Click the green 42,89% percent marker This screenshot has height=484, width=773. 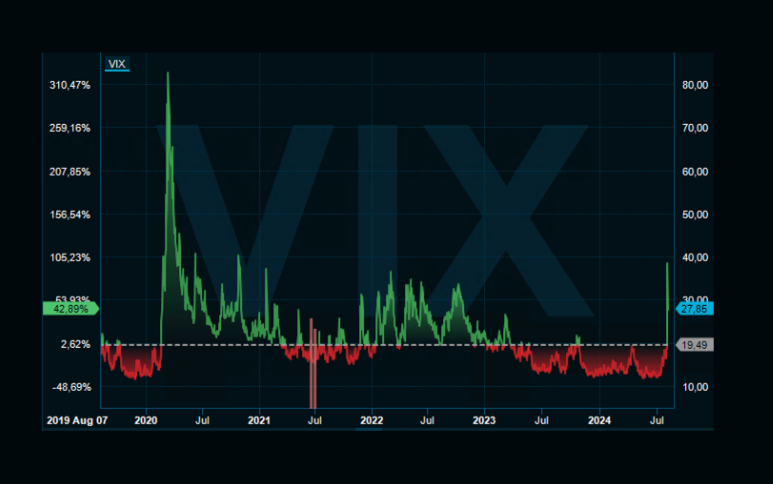click(69, 309)
